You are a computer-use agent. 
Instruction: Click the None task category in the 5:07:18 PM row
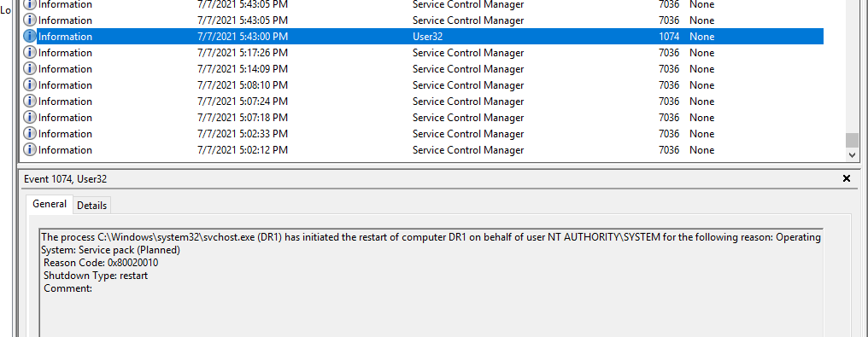tap(702, 118)
